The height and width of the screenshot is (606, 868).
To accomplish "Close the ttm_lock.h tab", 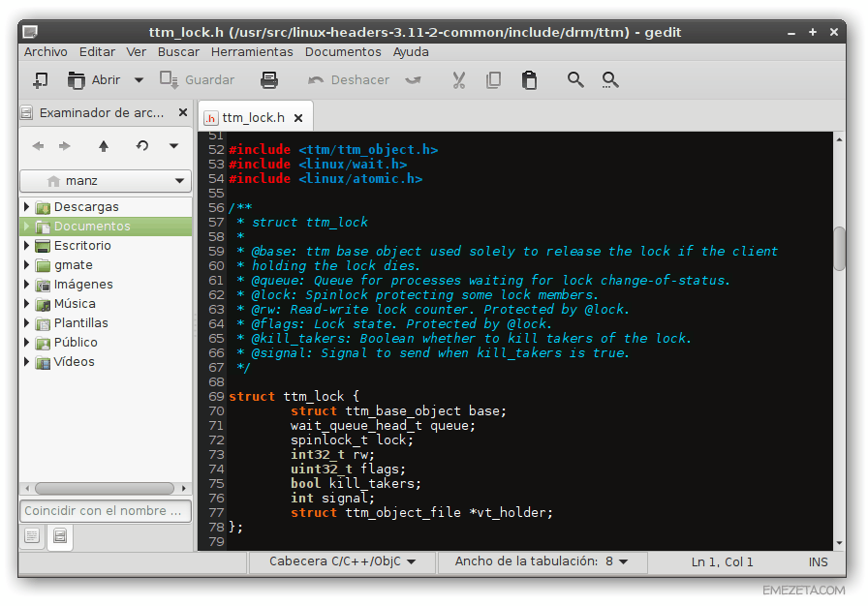I will point(298,118).
